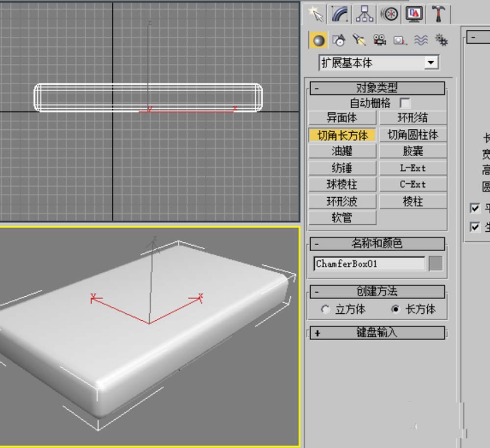Select the Geometry sphere category icon
The height and width of the screenshot is (448, 490).
(318, 40)
